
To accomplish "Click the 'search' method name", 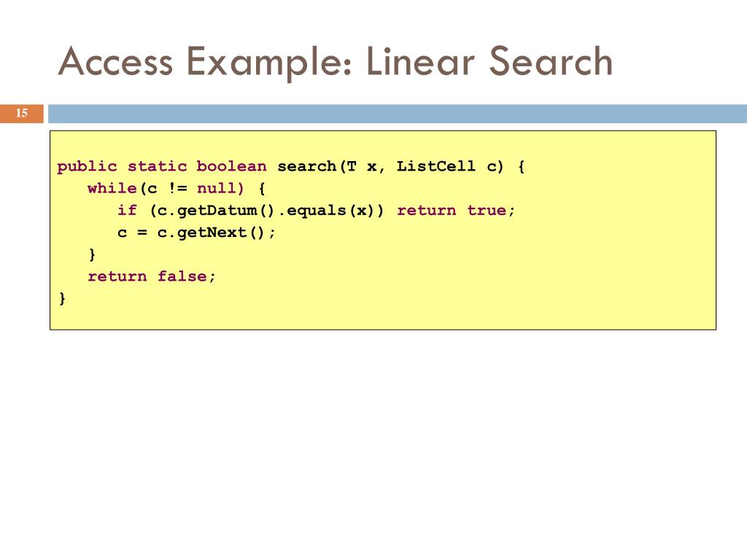I will pos(307,166).
